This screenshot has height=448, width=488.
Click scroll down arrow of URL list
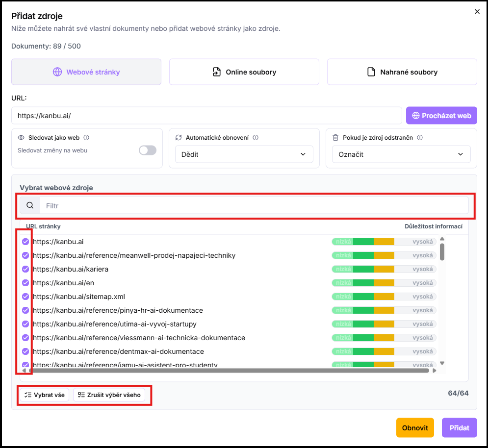[442, 363]
